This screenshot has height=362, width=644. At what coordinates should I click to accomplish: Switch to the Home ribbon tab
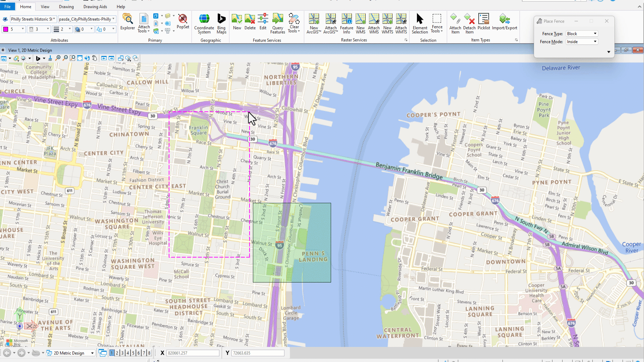(25, 7)
